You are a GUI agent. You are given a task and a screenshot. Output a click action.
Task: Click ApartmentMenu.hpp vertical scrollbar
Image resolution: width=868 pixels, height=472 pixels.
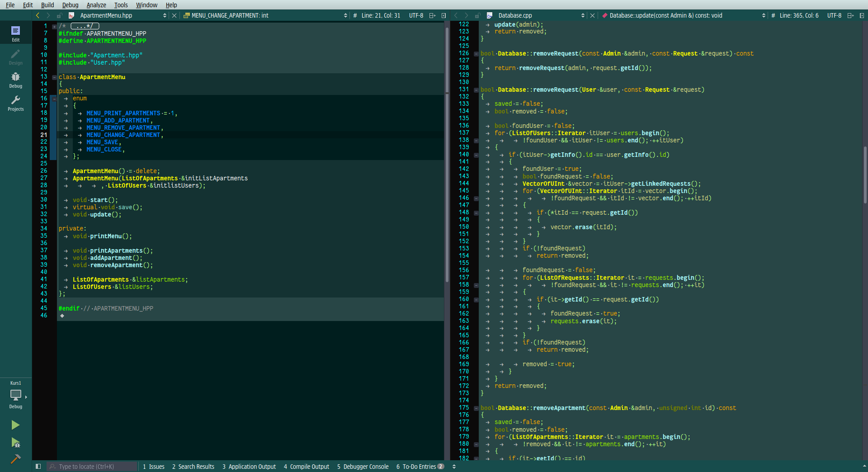447,154
